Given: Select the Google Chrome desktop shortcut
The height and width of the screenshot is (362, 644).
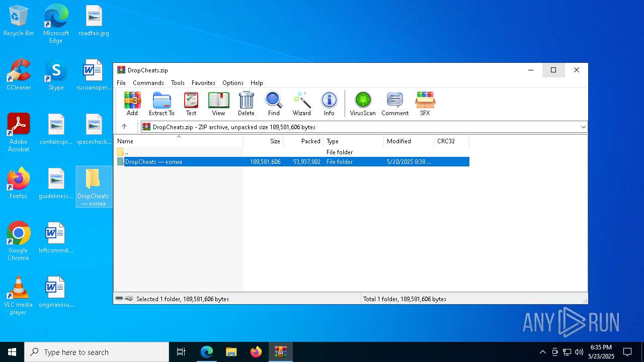Looking at the screenshot, I should pos(19,241).
